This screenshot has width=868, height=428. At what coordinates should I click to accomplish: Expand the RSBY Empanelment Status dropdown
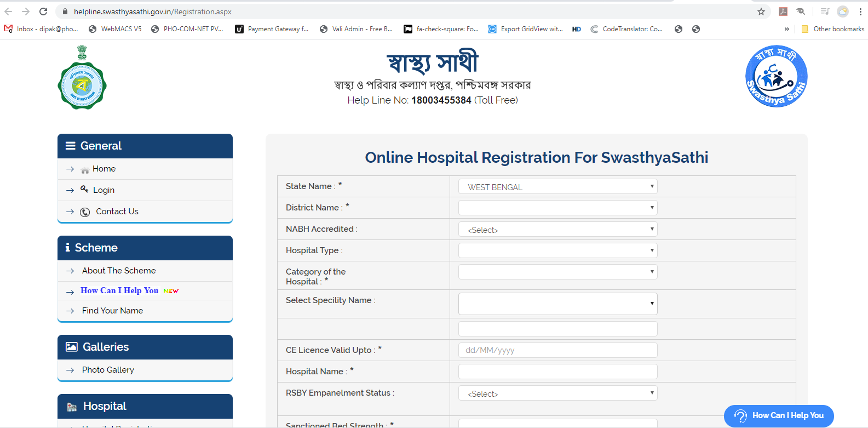[x=557, y=393]
